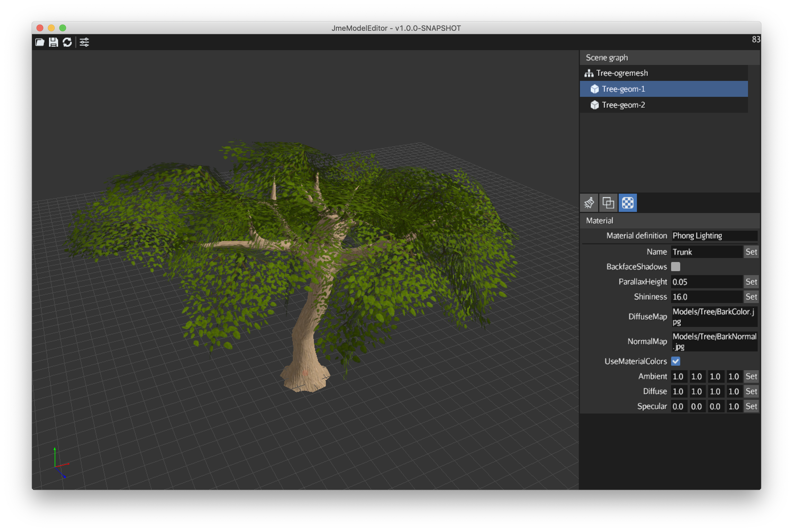Click the reload refresh icon in toolbar
Image resolution: width=793 pixels, height=532 pixels.
pyautogui.click(x=67, y=42)
